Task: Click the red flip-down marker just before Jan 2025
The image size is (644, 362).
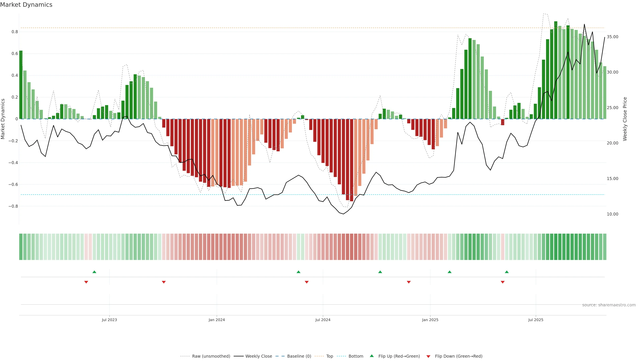Action: [x=409, y=282]
